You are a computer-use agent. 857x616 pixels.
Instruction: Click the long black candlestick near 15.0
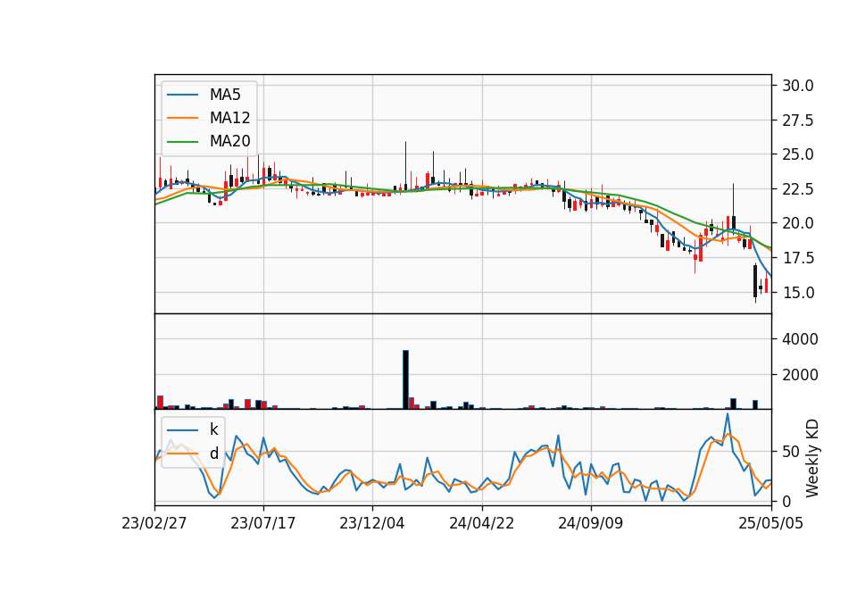[x=755, y=281]
